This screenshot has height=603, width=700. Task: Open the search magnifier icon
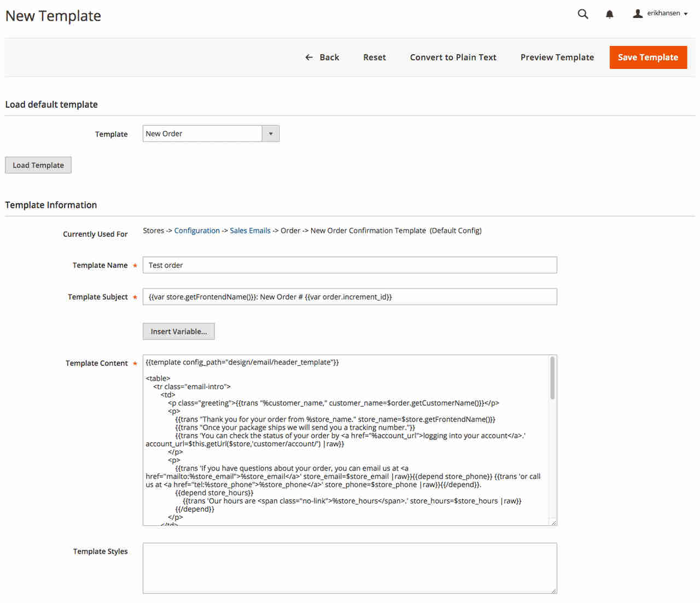(583, 14)
